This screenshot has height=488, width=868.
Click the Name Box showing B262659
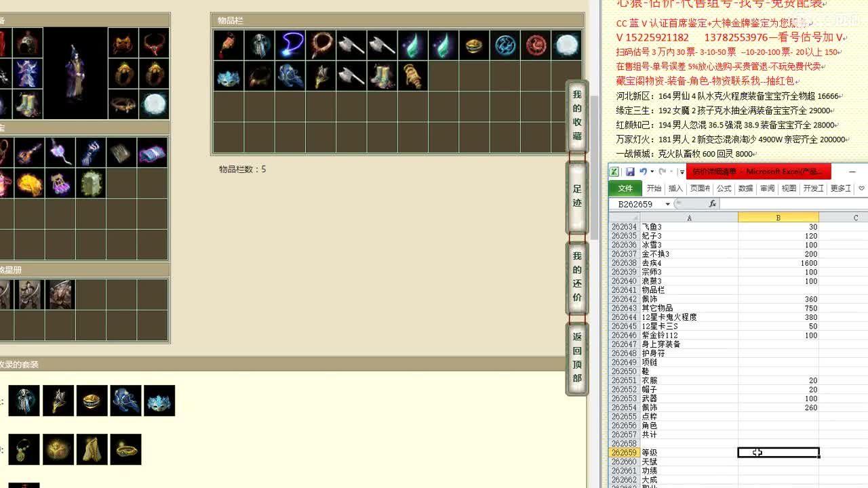(x=636, y=204)
